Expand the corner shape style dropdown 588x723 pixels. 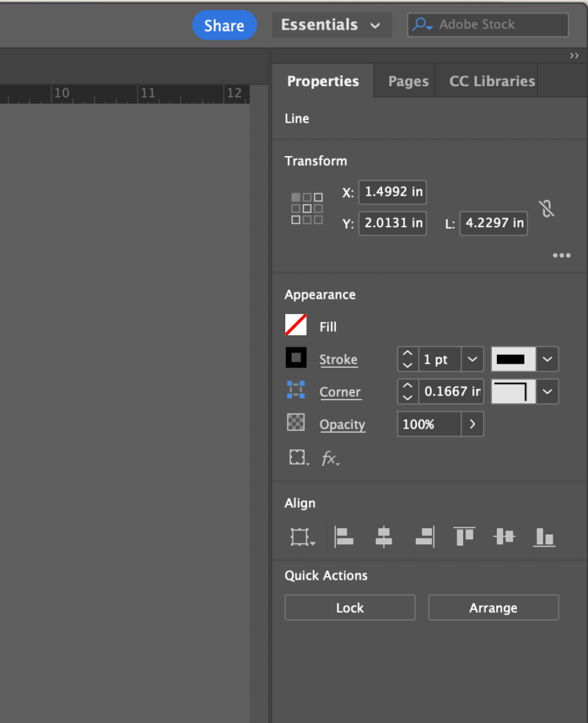(547, 391)
